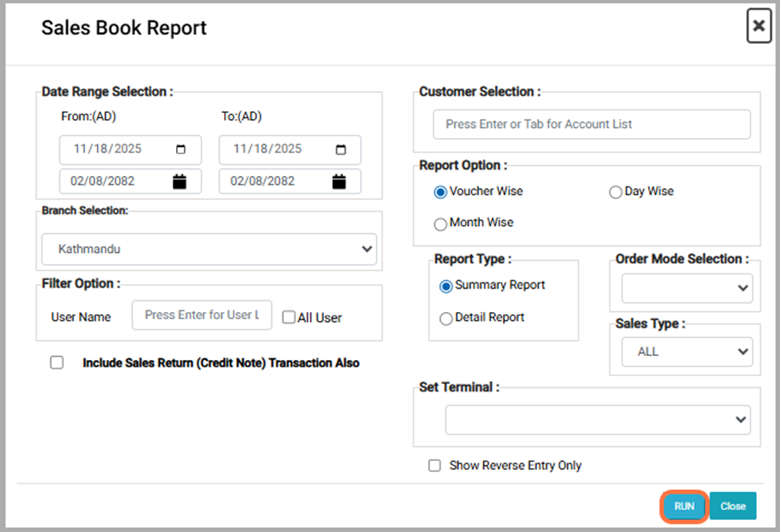Viewport: 780px width, 532px height.
Task: Expand Sales Type ALL dropdown
Action: coord(686,351)
